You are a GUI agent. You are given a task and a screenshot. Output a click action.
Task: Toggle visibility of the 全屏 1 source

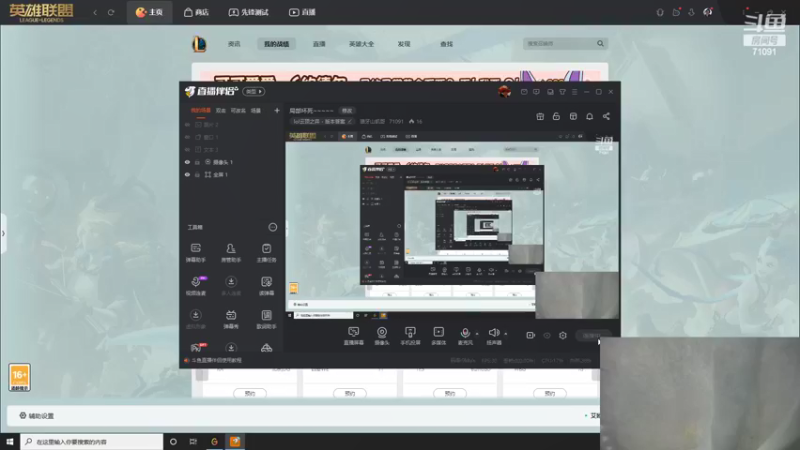(x=187, y=174)
